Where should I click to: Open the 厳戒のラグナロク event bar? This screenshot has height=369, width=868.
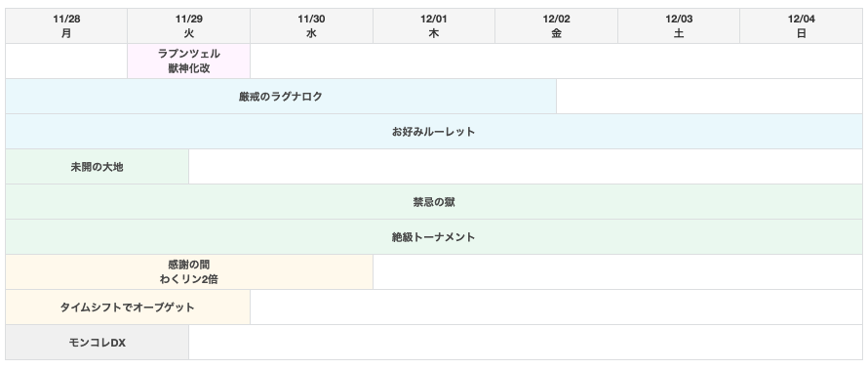click(281, 97)
